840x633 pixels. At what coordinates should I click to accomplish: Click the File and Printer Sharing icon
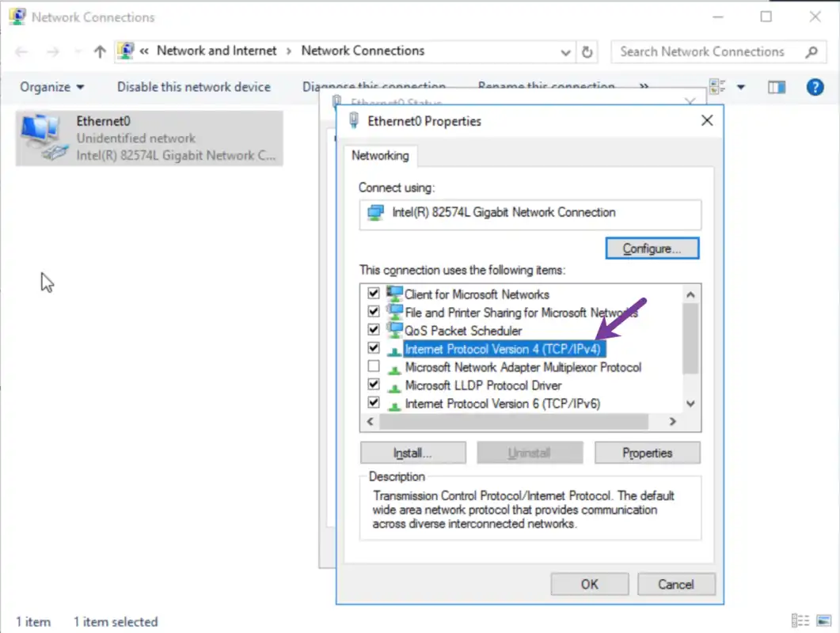(x=394, y=313)
